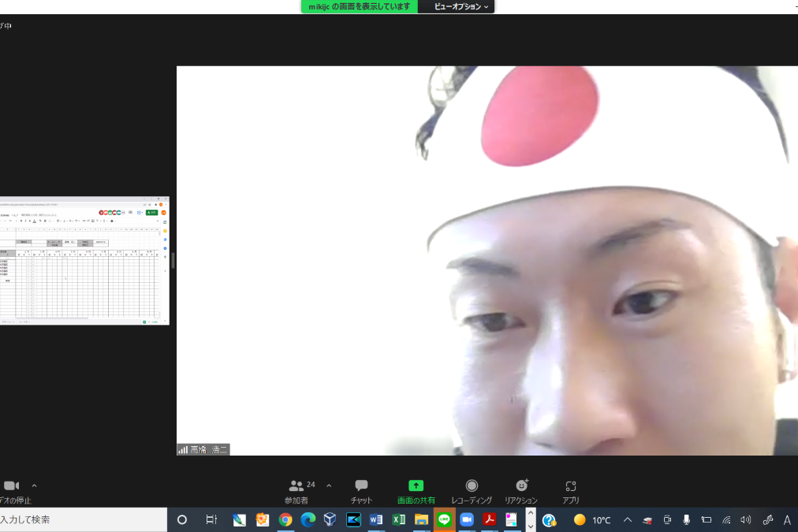Open Google Chrome from the taskbar
This screenshot has height=532, width=798.
tap(285, 519)
